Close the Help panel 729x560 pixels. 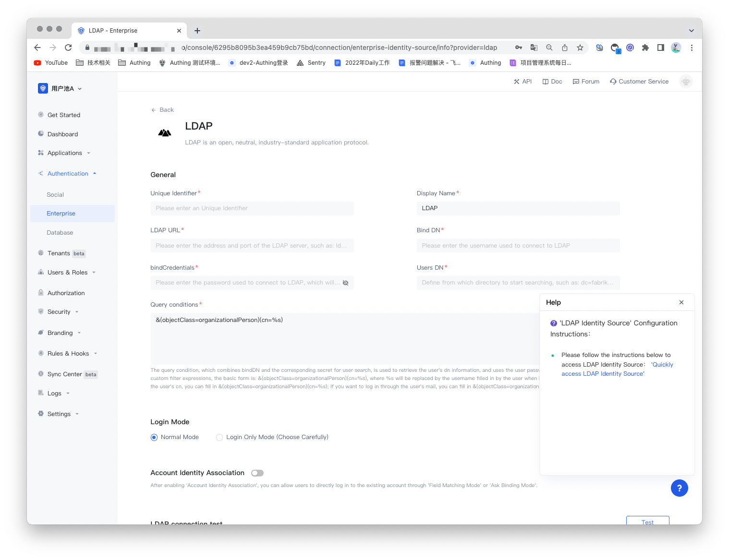[x=681, y=302]
